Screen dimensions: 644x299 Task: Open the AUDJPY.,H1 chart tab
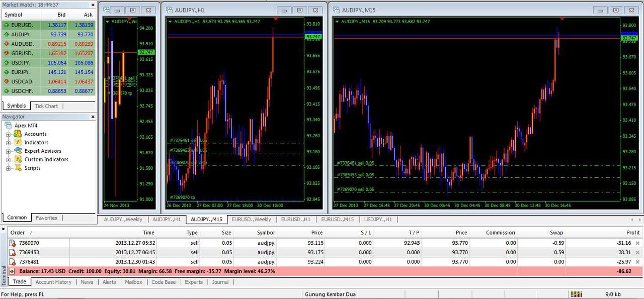(x=167, y=219)
